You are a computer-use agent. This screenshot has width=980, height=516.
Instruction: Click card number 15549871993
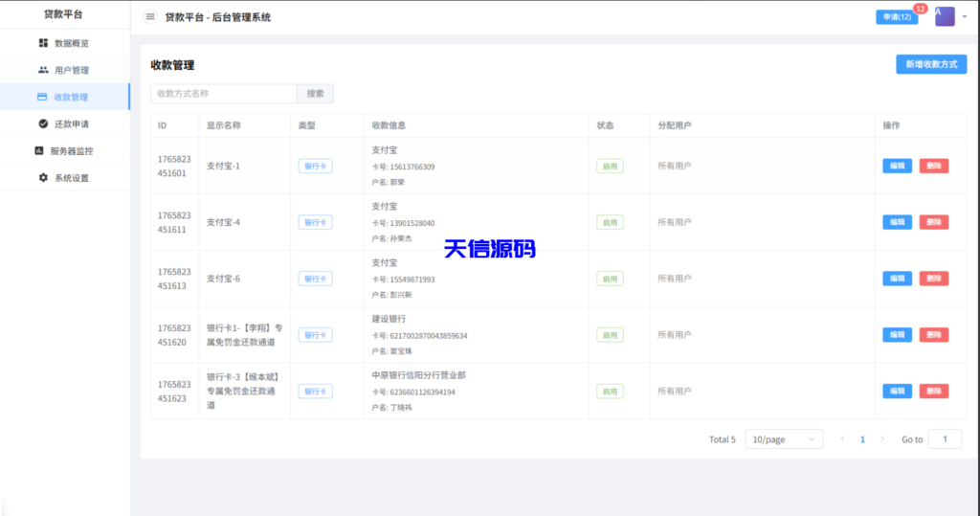click(x=412, y=279)
